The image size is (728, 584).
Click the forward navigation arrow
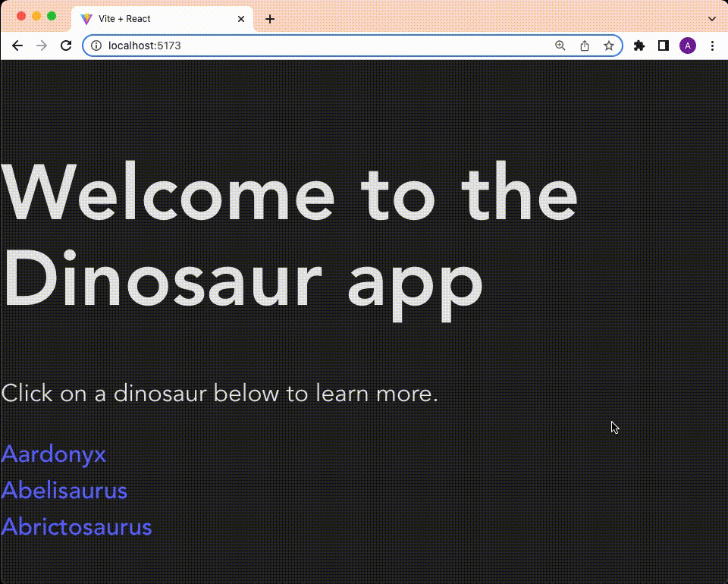point(42,46)
